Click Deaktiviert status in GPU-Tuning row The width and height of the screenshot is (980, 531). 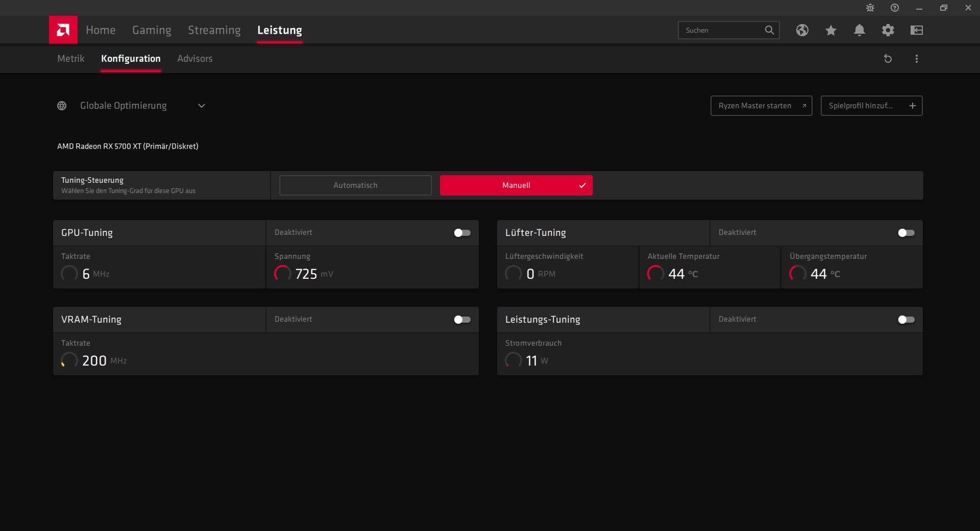pos(293,232)
